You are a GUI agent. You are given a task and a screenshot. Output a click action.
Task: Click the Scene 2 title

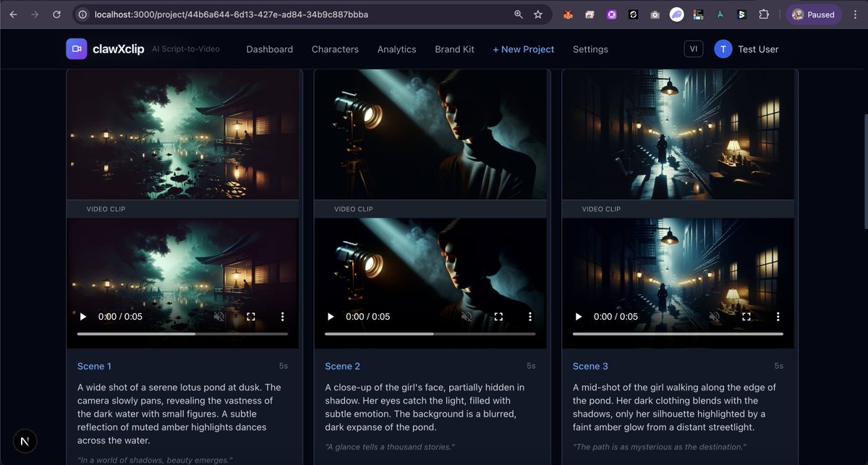click(x=343, y=366)
